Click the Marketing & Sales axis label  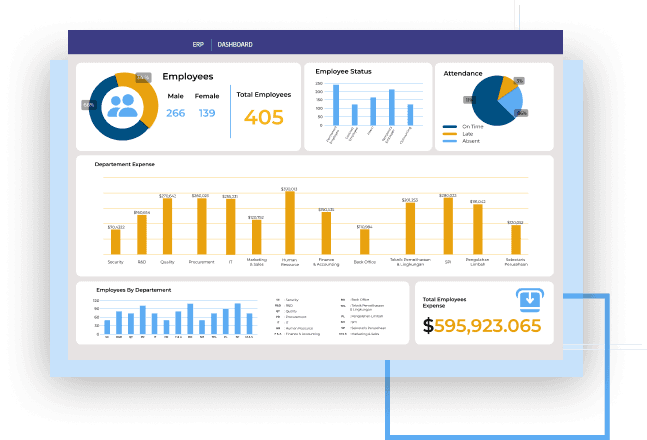coord(257,262)
